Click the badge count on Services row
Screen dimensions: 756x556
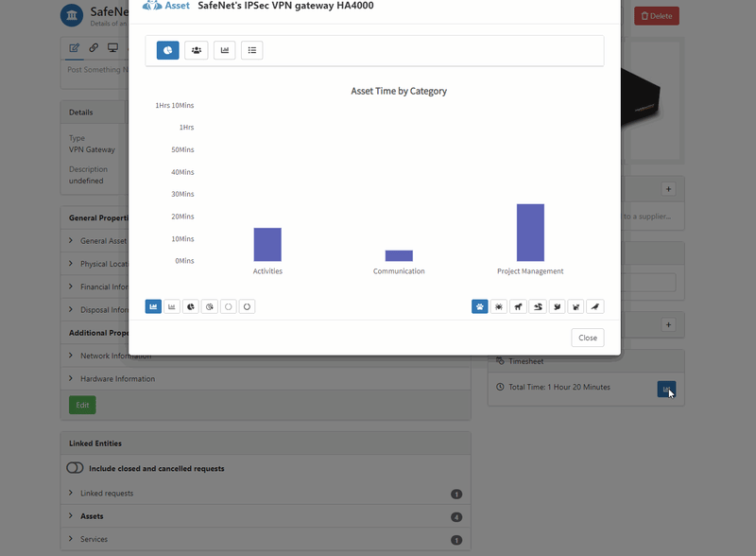[456, 540]
